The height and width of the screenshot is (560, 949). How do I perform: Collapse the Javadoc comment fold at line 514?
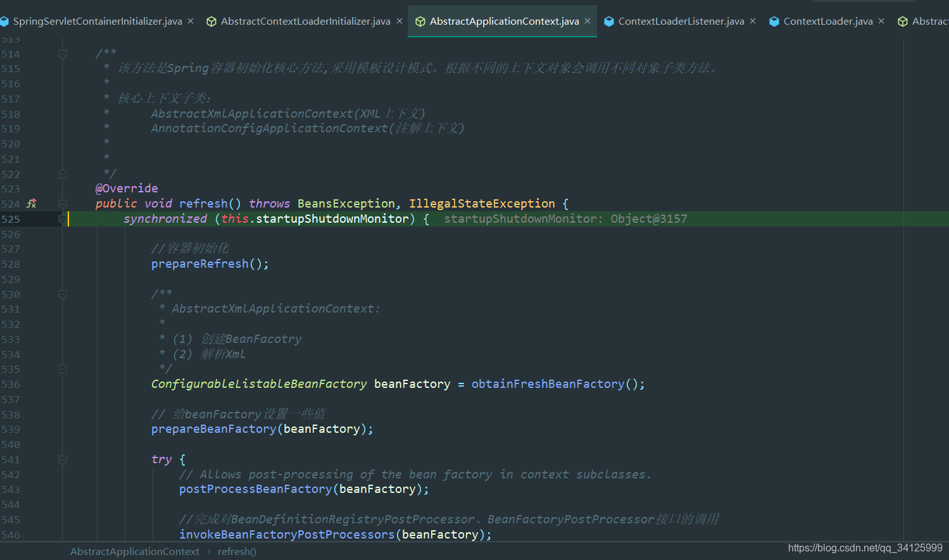tap(63, 54)
